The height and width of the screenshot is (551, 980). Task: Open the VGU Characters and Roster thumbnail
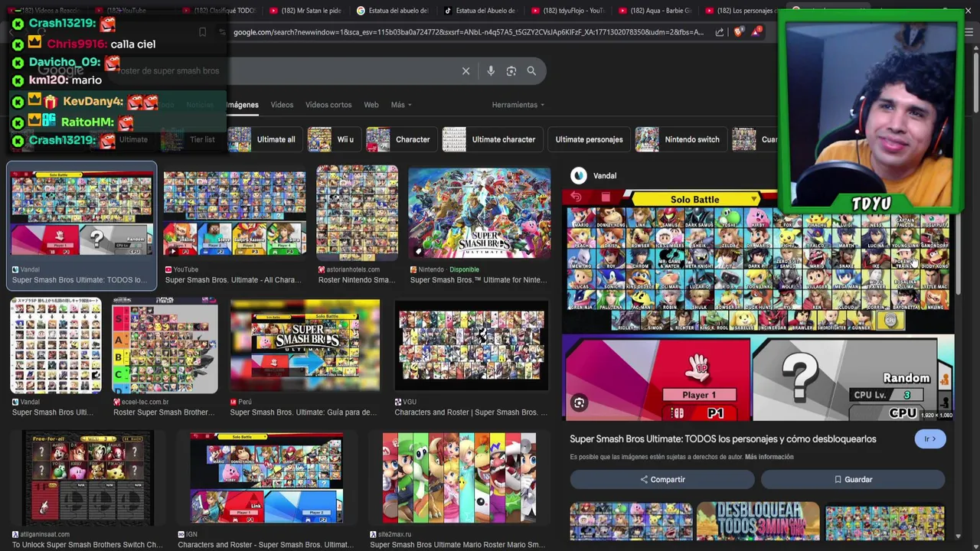pos(472,346)
